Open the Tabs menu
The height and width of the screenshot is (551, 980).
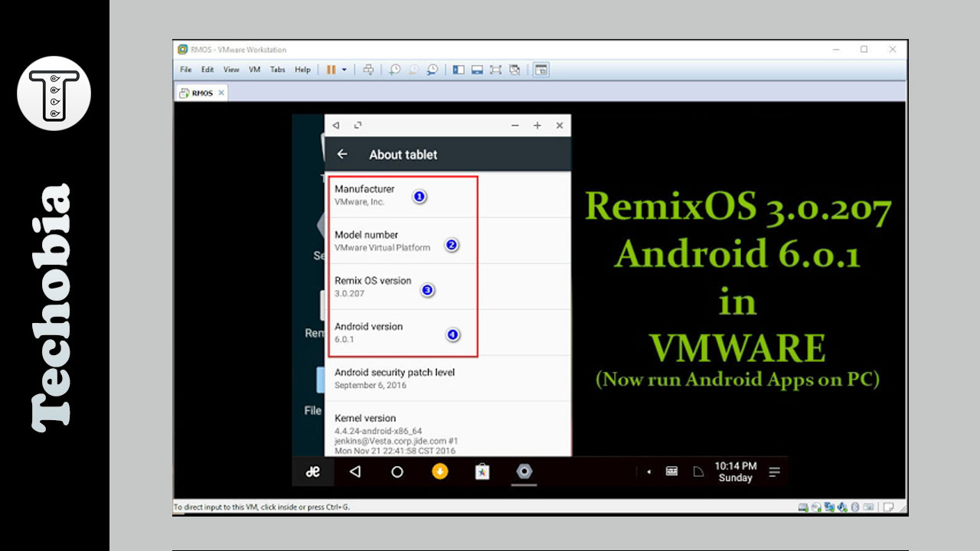point(277,70)
